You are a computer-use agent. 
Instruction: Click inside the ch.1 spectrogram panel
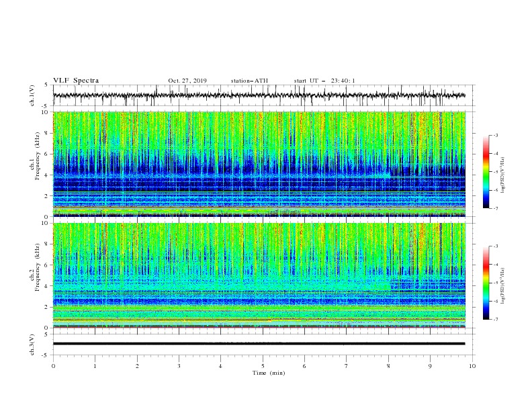(x=259, y=164)
